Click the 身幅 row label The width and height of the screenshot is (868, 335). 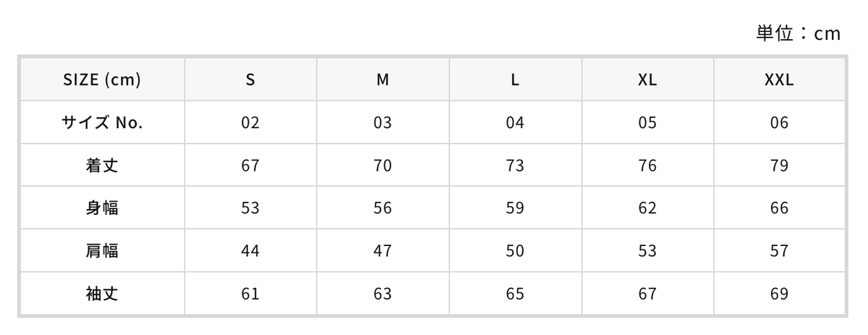(x=102, y=208)
